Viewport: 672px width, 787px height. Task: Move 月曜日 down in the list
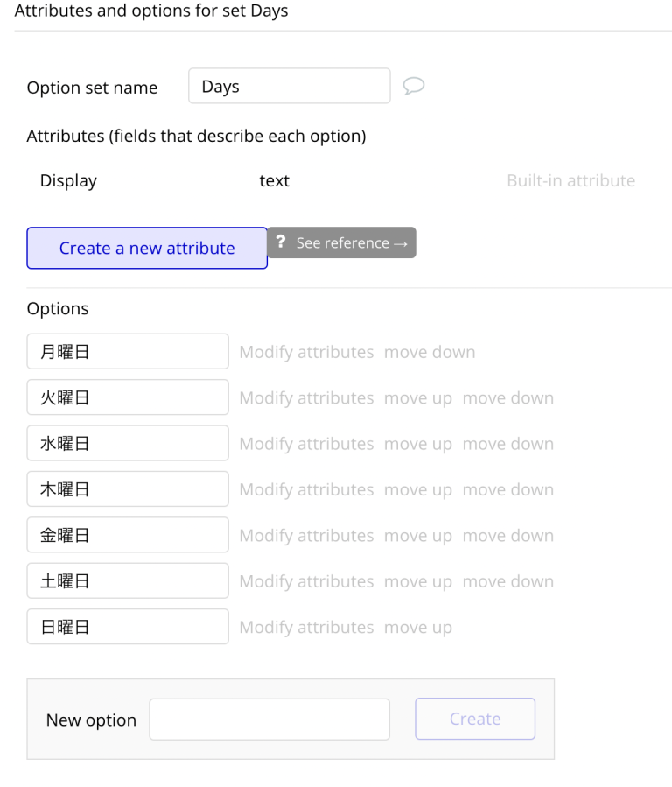(430, 351)
